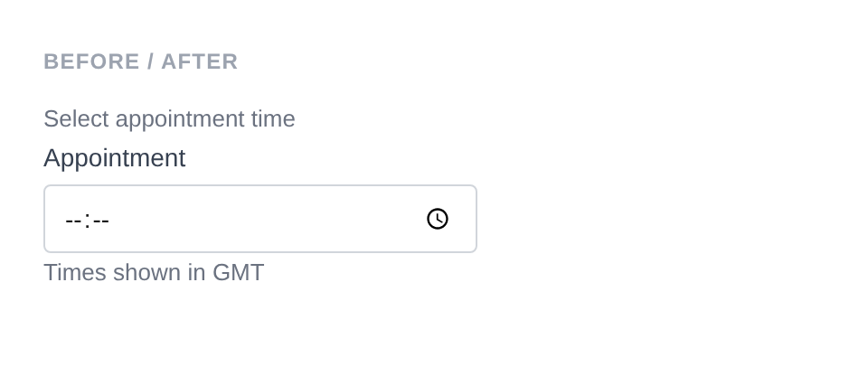Click the word BEFORE in the heading
The image size is (868, 367).
92,61
